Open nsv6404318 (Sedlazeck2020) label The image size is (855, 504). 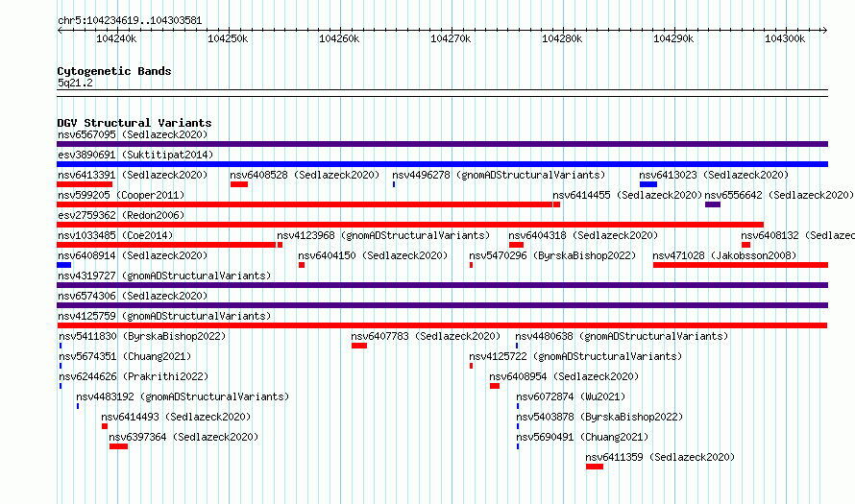point(583,235)
